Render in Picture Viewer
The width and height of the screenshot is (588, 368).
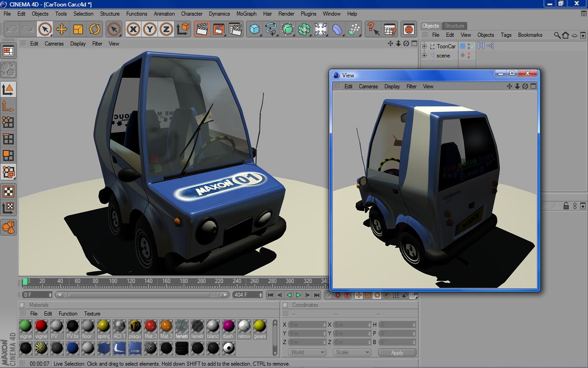point(219,29)
